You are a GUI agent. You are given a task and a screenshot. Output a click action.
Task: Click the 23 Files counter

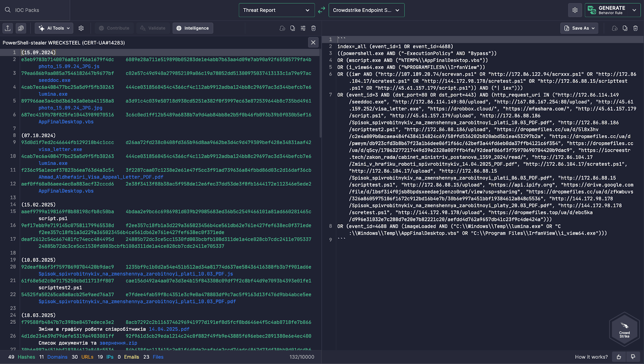coord(153,357)
